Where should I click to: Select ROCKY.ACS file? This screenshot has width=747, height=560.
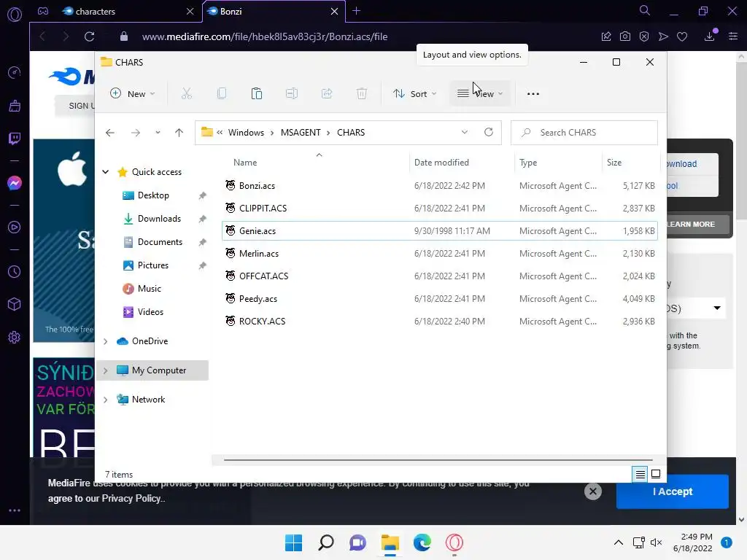(440, 322)
